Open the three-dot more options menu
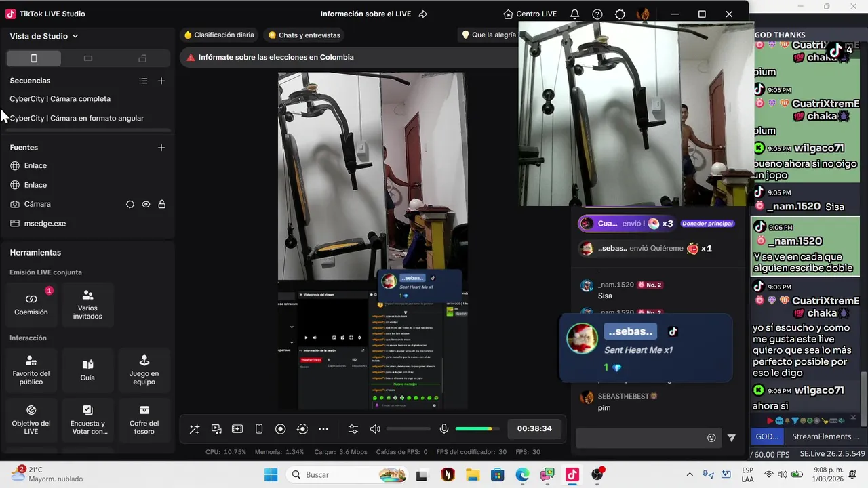The width and height of the screenshot is (868, 488). pyautogui.click(x=323, y=429)
